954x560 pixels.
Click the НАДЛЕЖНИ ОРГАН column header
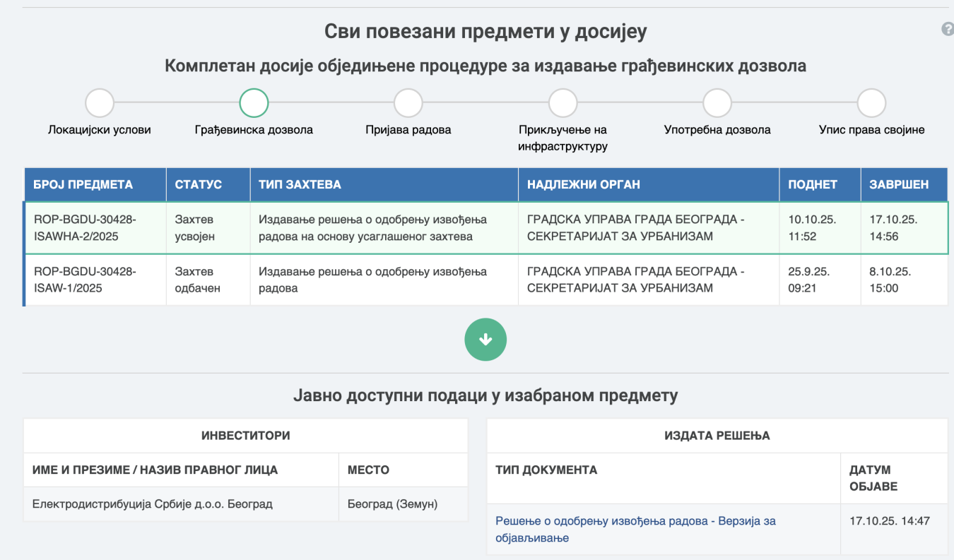click(x=584, y=184)
